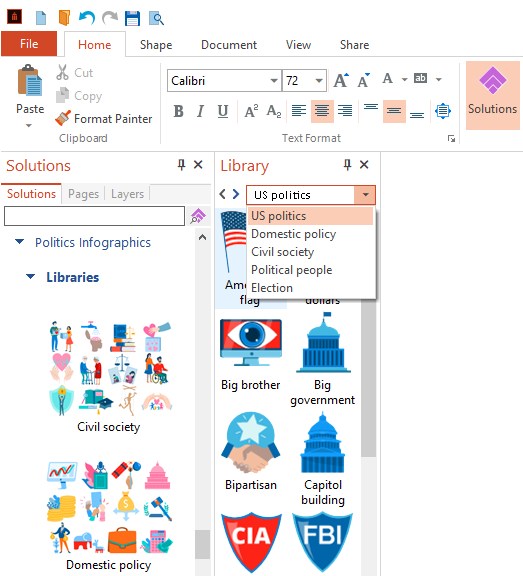This screenshot has width=523, height=576.
Task: Click the solutions search input field
Action: click(94, 216)
